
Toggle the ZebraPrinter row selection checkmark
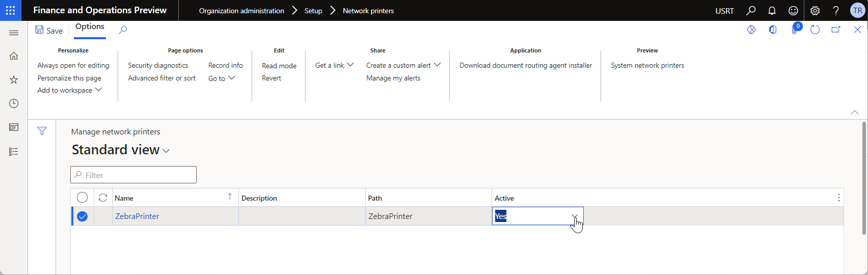(82, 216)
